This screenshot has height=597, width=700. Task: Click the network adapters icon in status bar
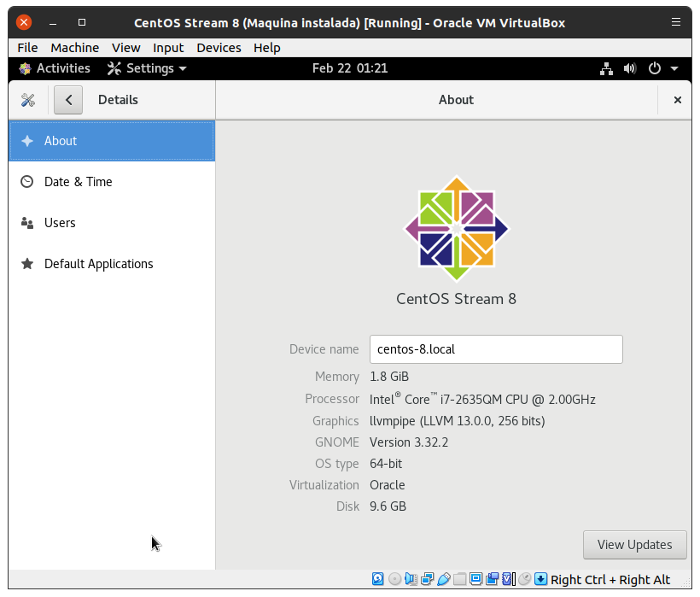(x=427, y=579)
